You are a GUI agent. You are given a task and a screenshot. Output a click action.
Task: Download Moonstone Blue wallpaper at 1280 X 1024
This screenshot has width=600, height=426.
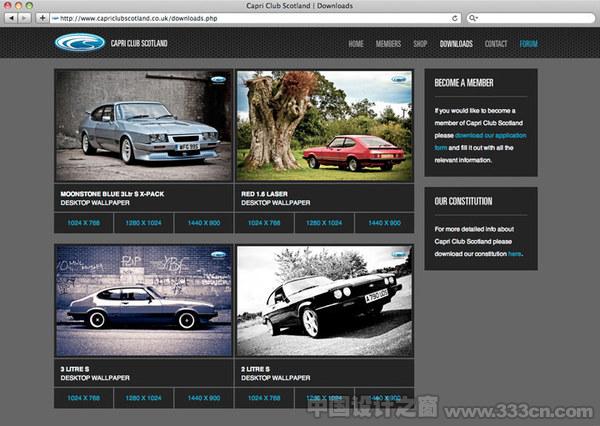(143, 223)
